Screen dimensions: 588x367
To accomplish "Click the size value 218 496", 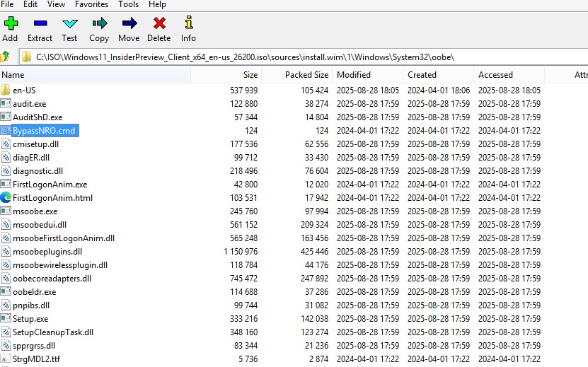I will [243, 171].
